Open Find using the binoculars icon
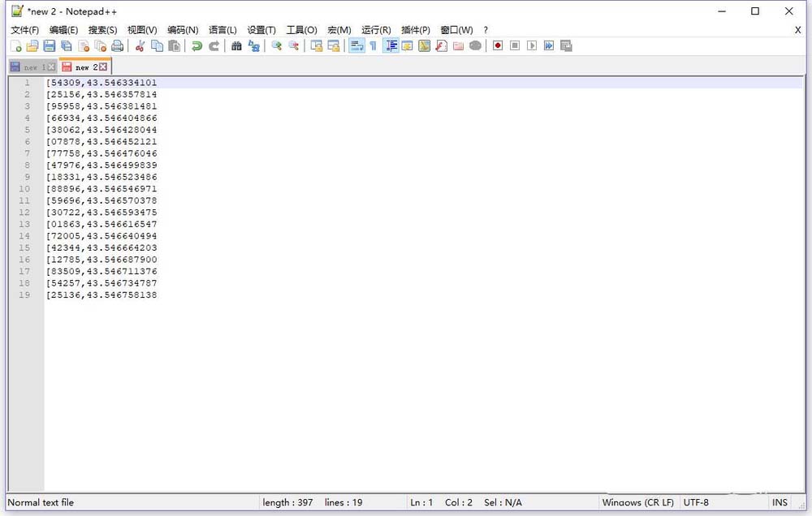The width and height of the screenshot is (812, 516). coord(236,46)
